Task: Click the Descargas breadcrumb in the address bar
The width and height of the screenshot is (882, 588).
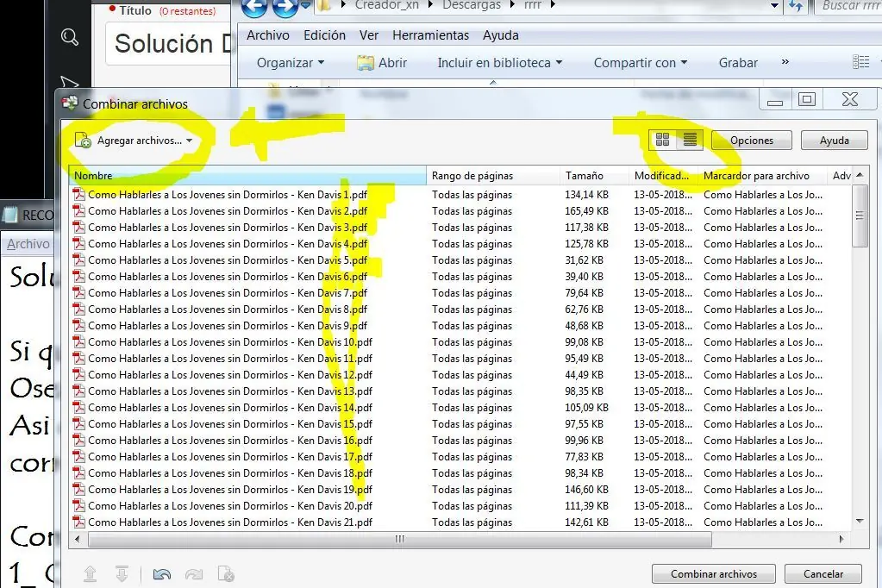Action: click(x=472, y=5)
